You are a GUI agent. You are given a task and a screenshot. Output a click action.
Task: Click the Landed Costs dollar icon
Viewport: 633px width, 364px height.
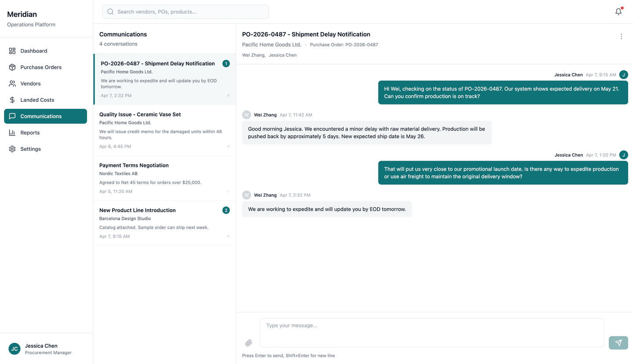[x=12, y=100]
